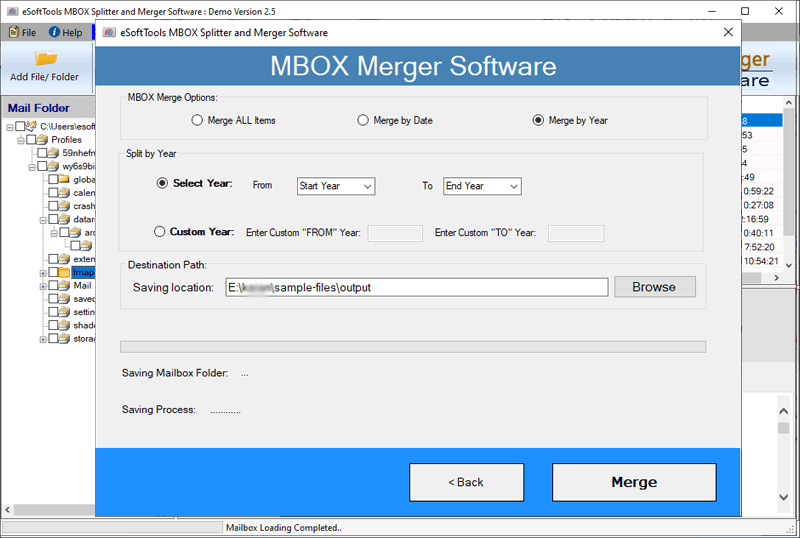
Task: Choose the Custom Year radio option
Action: (x=160, y=232)
